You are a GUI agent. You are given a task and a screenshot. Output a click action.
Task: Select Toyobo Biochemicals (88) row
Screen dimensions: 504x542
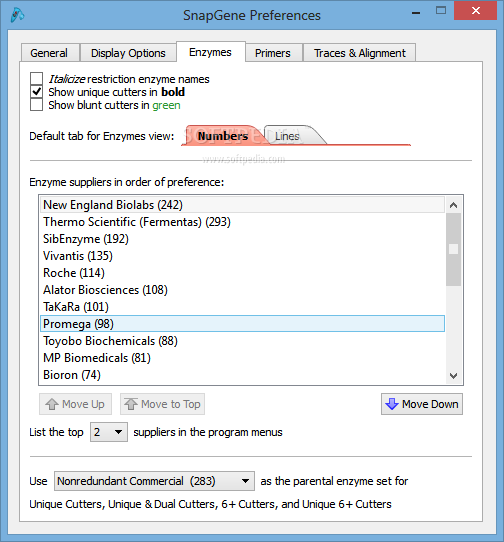tap(242, 340)
